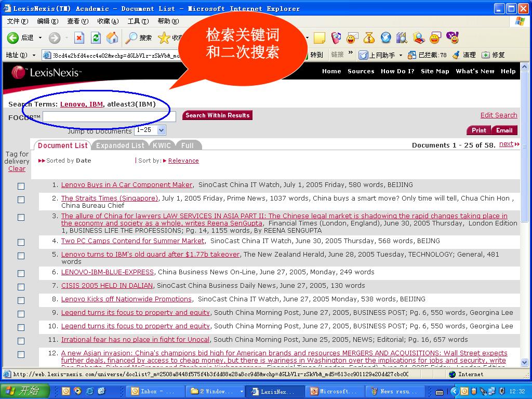
Task: Expand the 地址 address bar label dropdown
Action: coord(34,55)
